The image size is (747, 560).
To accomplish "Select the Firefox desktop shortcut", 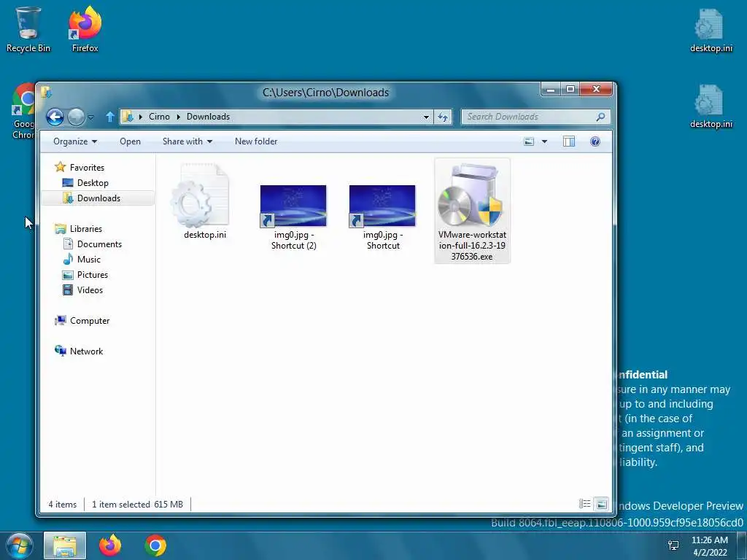I will pos(85,29).
